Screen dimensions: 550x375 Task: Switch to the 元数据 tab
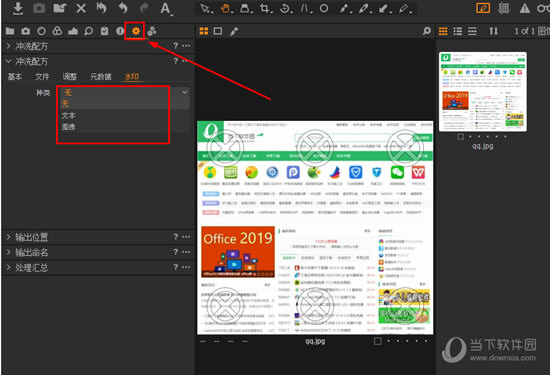[x=101, y=76]
